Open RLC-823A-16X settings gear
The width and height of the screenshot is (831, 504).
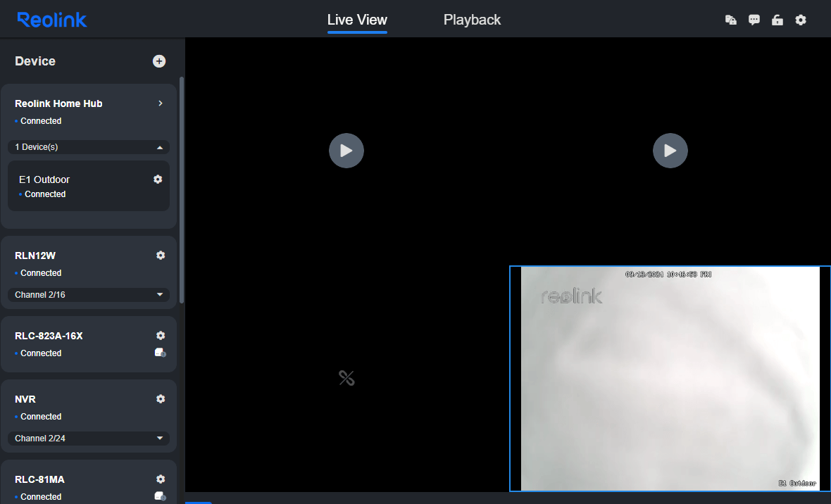click(161, 336)
